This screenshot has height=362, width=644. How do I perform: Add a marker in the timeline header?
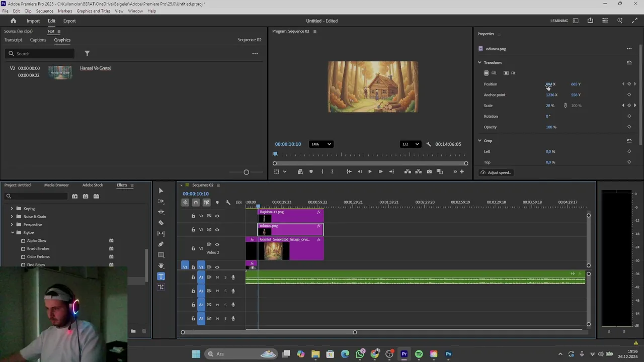(x=217, y=203)
